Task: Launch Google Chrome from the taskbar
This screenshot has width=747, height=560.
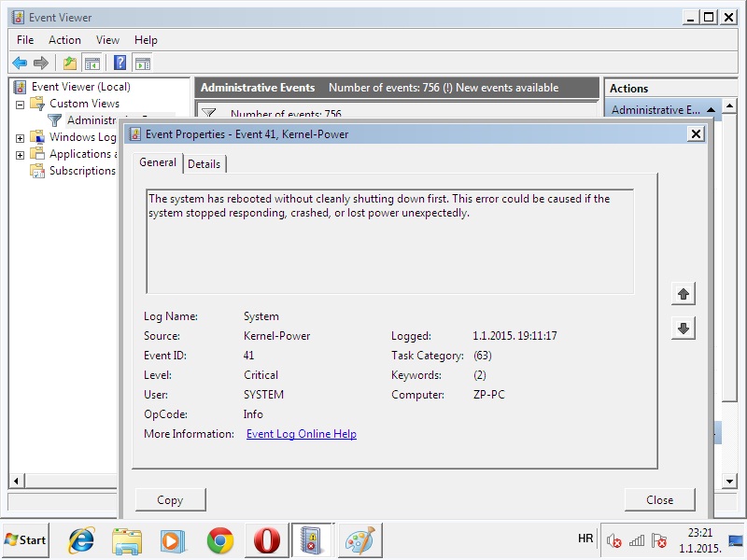Action: pos(220,539)
